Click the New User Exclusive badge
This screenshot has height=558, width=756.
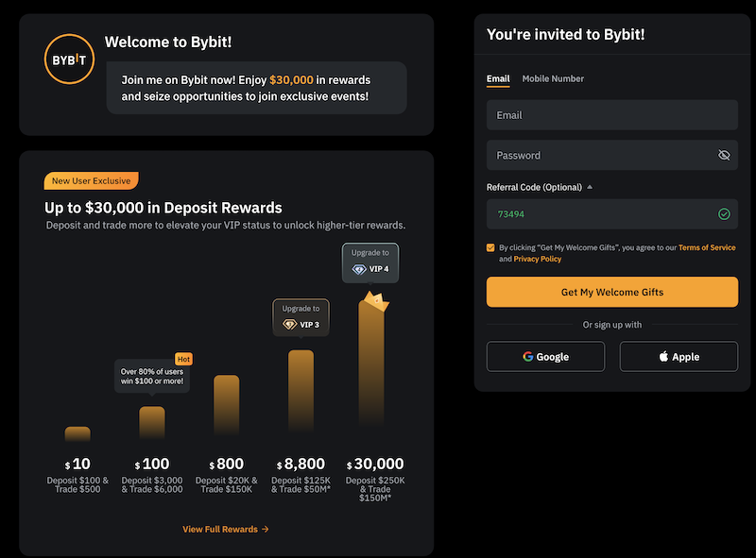91,180
